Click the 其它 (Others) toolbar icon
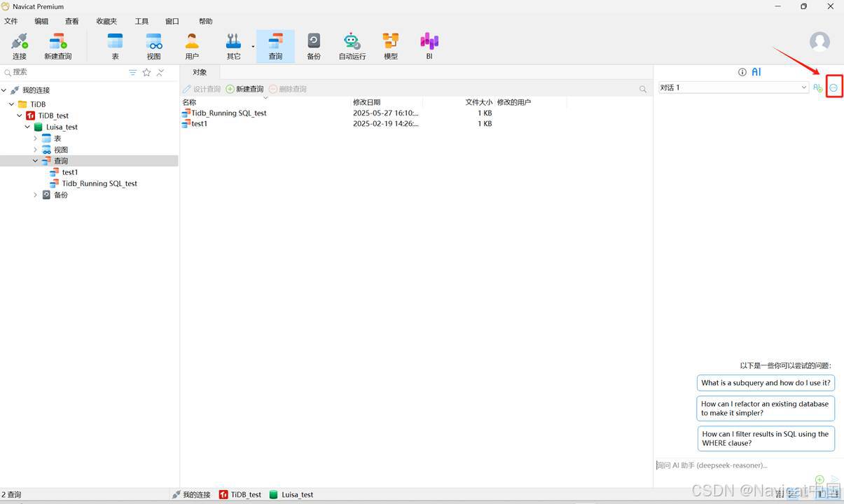The image size is (844, 504). pyautogui.click(x=233, y=42)
